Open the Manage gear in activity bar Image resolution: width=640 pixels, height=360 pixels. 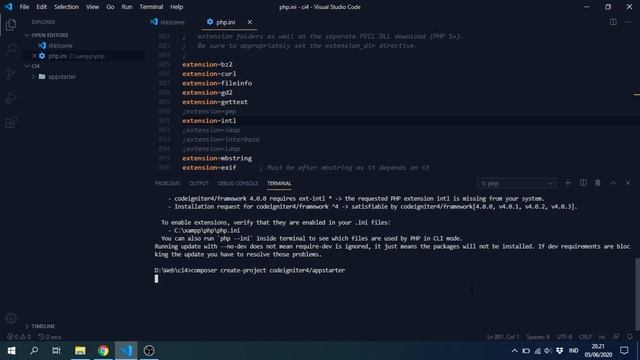(11, 318)
